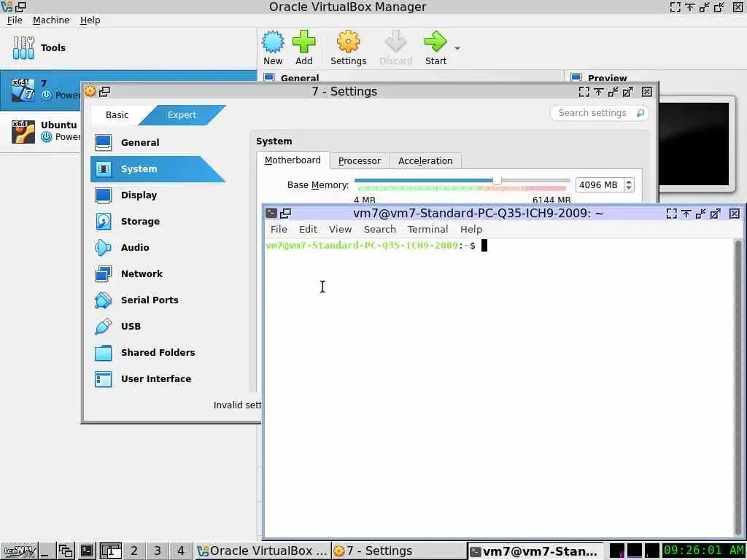Click the settings dialog gear icon in titlebar

(x=90, y=91)
